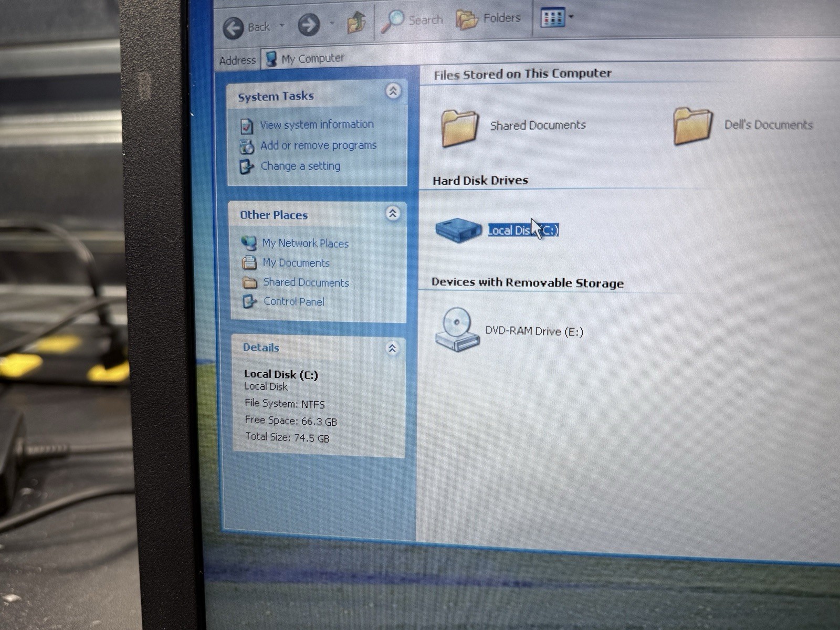This screenshot has height=630, width=840.
Task: Click Devices with Removable Storage header
Action: [x=528, y=282]
